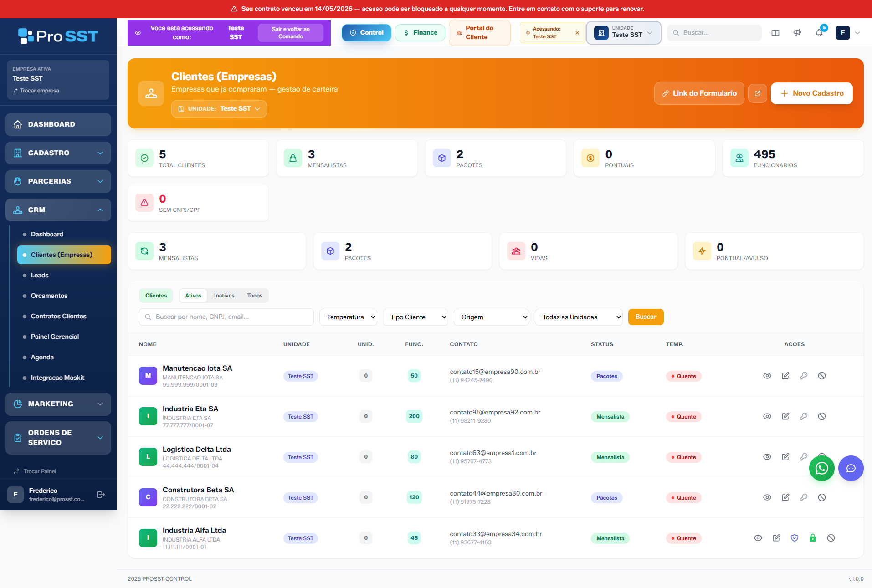Click the Trocar empresa link

pyautogui.click(x=36, y=91)
